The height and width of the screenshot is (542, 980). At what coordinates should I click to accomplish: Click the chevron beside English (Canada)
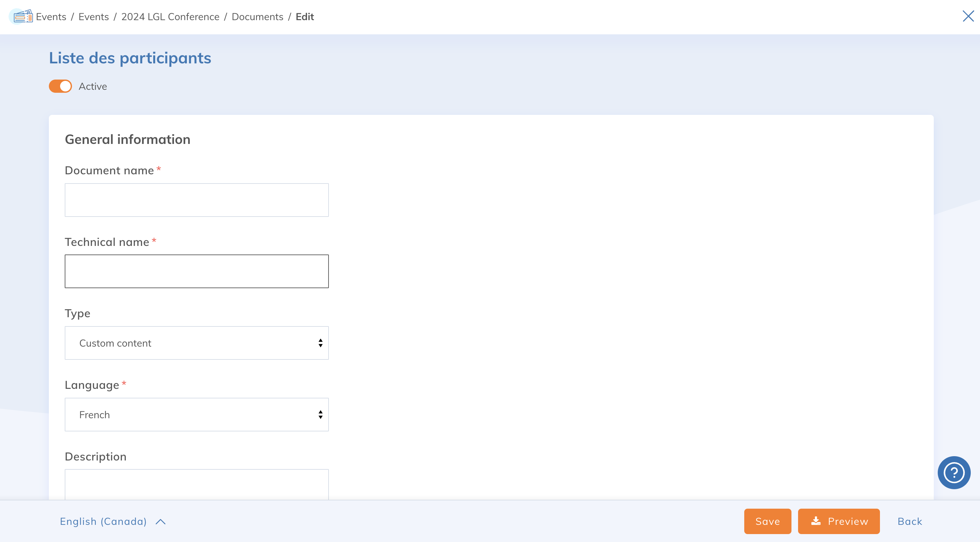160,522
